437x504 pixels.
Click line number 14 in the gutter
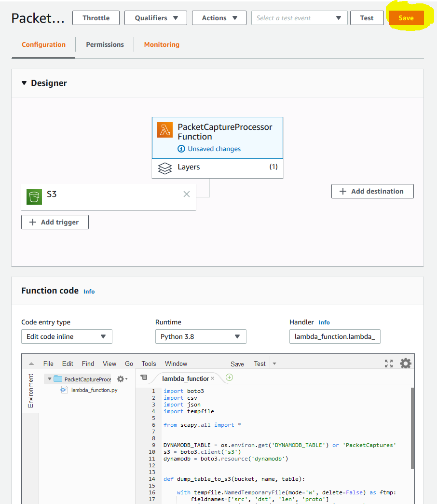coord(152,479)
